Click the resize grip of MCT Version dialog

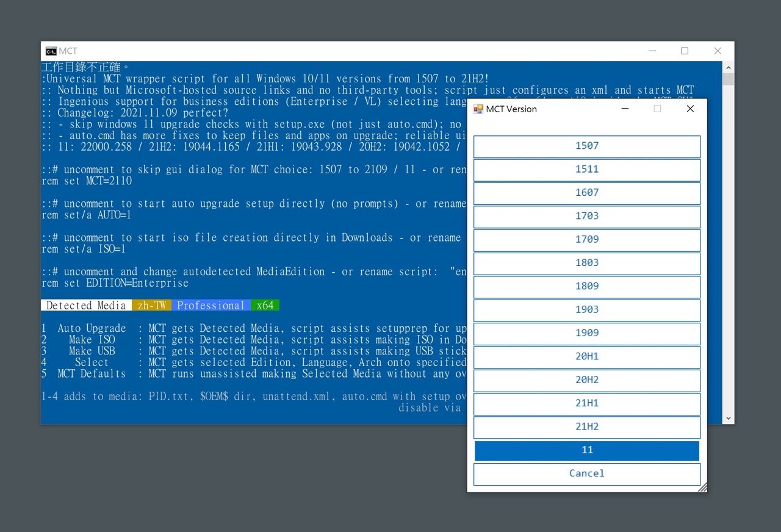click(x=702, y=487)
